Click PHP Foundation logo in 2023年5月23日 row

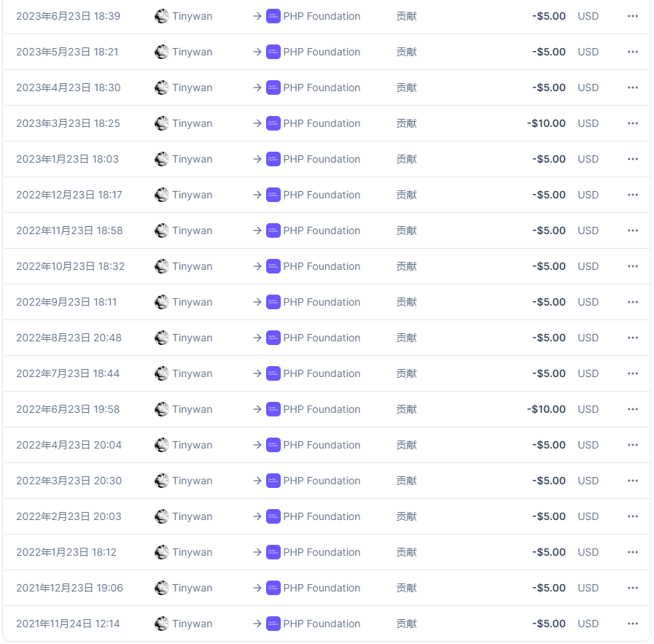273,52
